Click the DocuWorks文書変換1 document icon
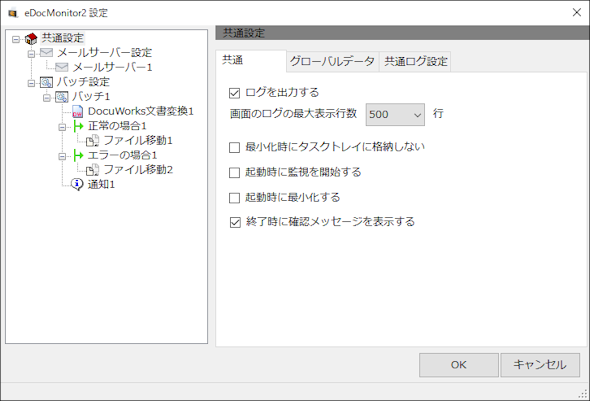Screen dimensions: 590x401 77,111
